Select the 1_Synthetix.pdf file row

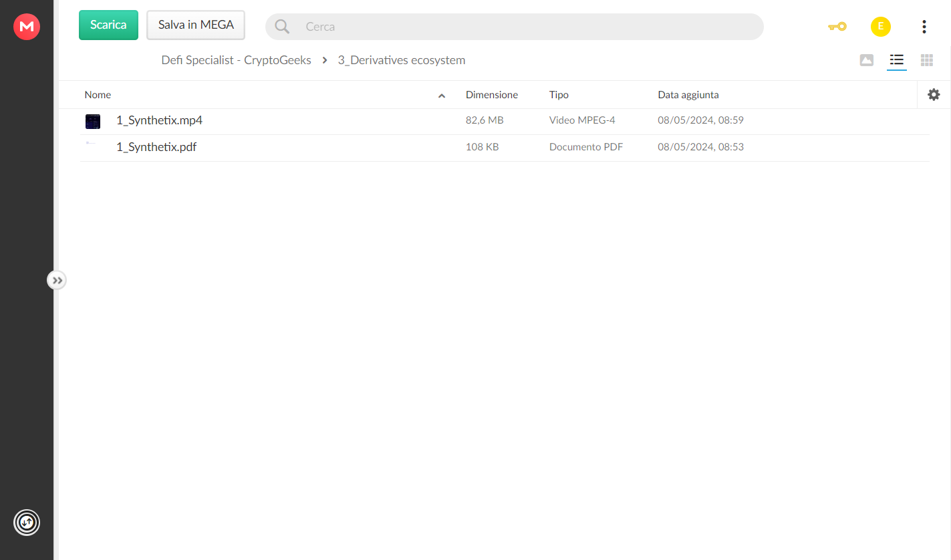tap(505, 148)
